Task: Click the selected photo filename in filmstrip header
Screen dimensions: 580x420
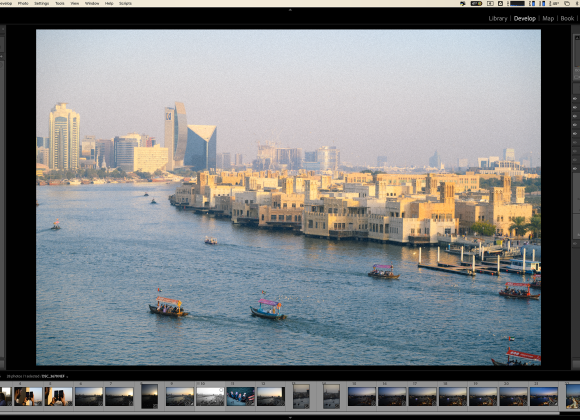Action: tap(53, 376)
